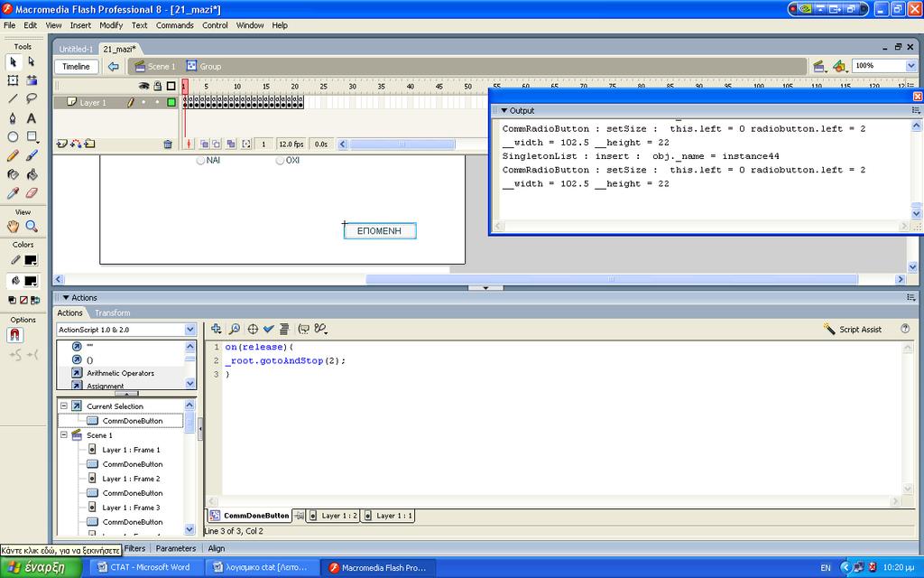924x578 pixels.
Task: Collapse the Output panel triangle
Action: 504,110
